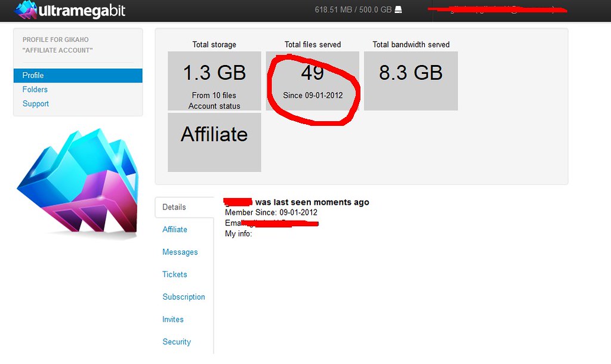Switch to the Details tab
Viewport: 611px width, 364px height.
tap(174, 207)
